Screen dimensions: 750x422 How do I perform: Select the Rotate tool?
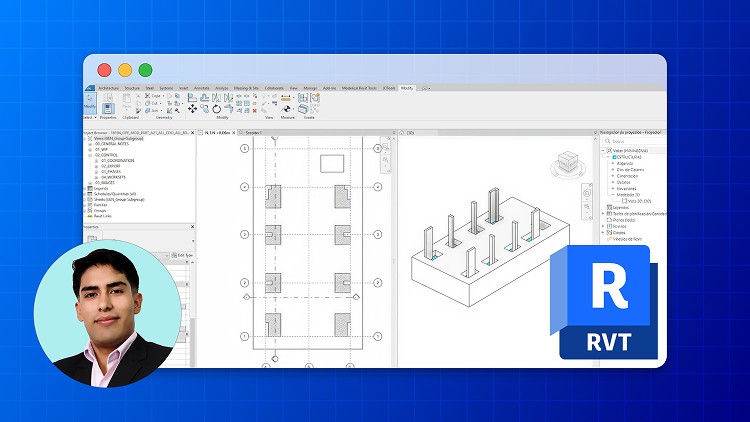click(217, 109)
